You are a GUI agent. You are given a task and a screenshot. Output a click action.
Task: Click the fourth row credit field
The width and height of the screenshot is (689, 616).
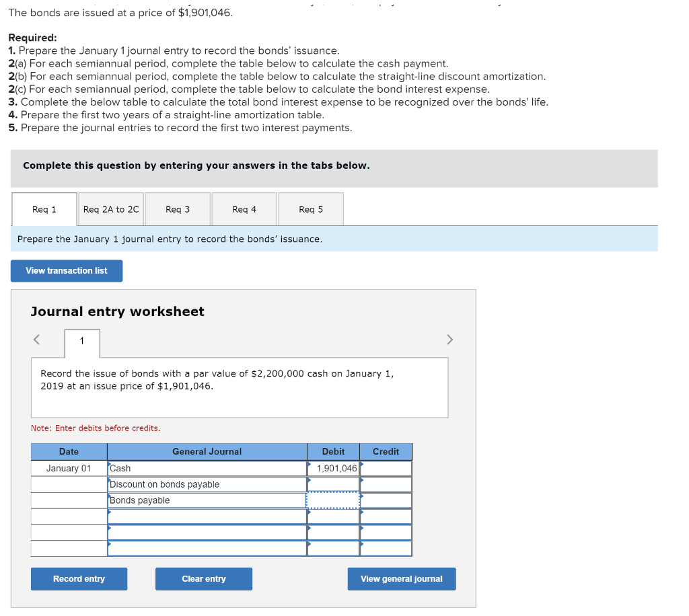386,516
